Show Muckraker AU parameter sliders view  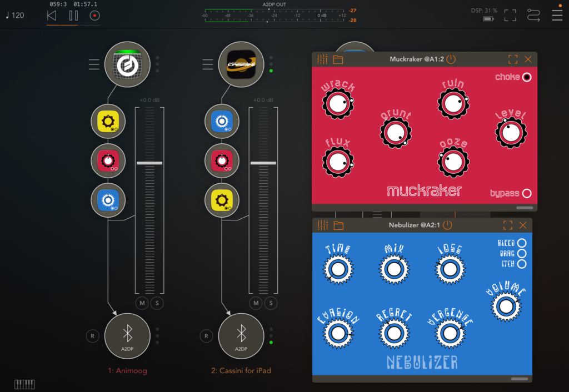(322, 59)
